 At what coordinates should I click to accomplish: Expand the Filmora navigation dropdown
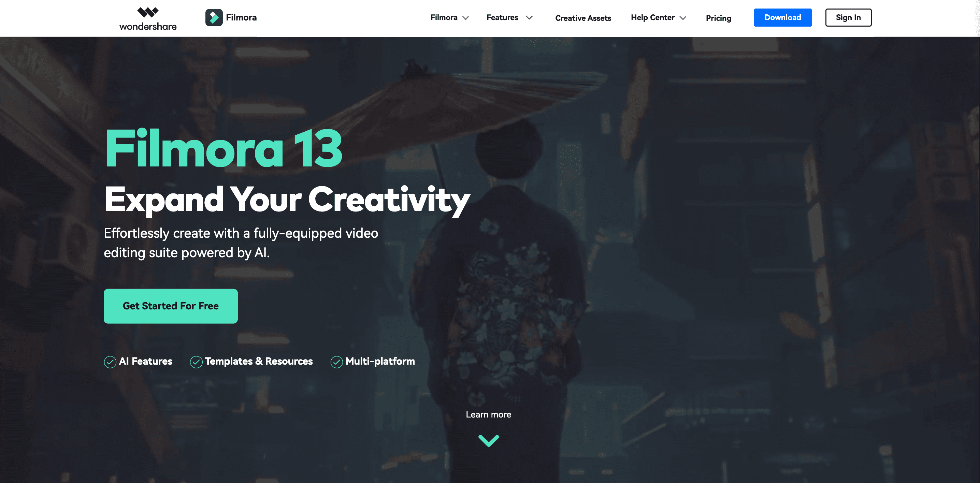[449, 17]
